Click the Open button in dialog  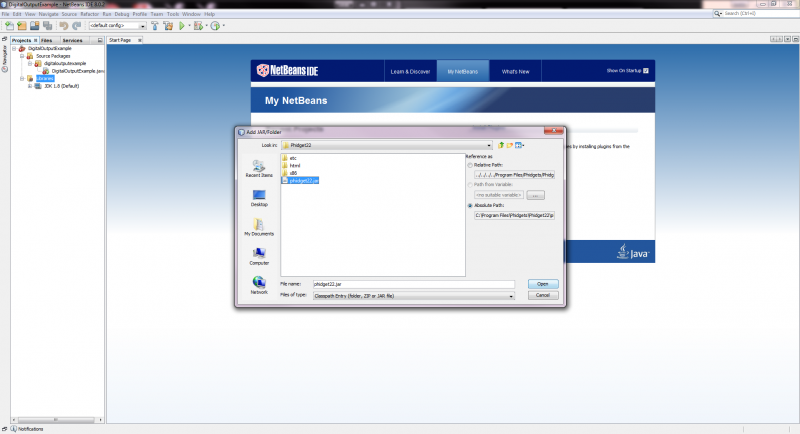pos(543,284)
